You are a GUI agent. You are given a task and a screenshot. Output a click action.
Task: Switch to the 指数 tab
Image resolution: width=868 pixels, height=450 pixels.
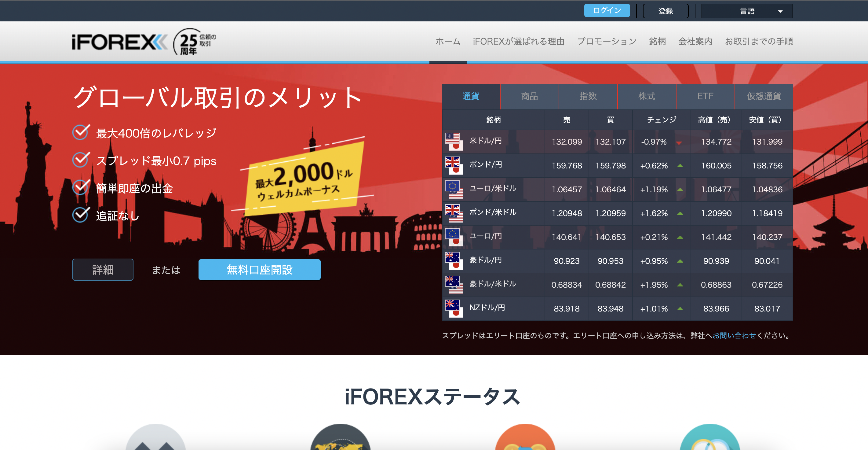point(588,97)
